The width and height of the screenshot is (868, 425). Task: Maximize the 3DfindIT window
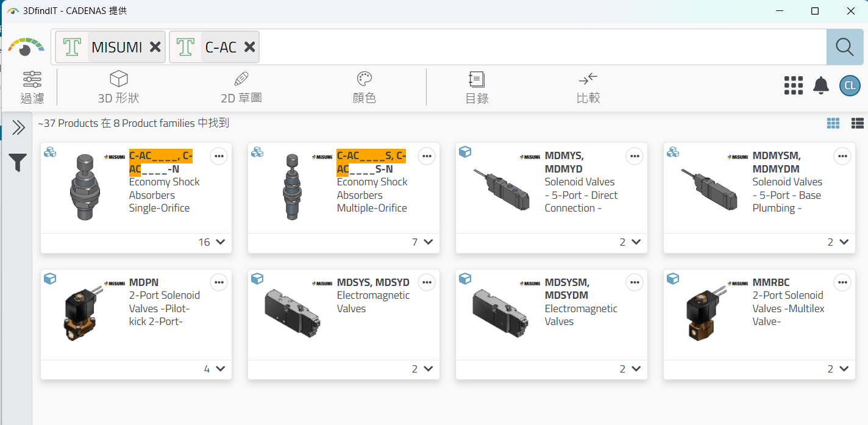click(815, 11)
